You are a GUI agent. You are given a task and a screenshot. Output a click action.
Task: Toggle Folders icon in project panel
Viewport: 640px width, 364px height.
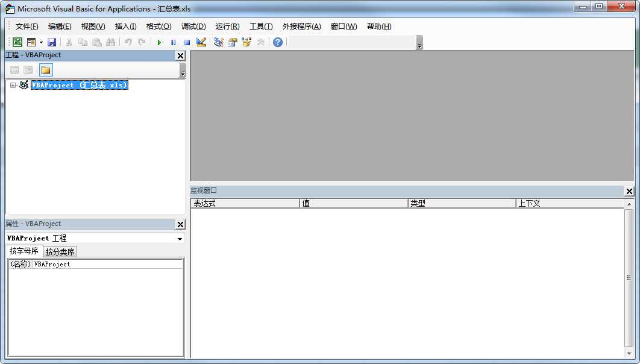(46, 70)
